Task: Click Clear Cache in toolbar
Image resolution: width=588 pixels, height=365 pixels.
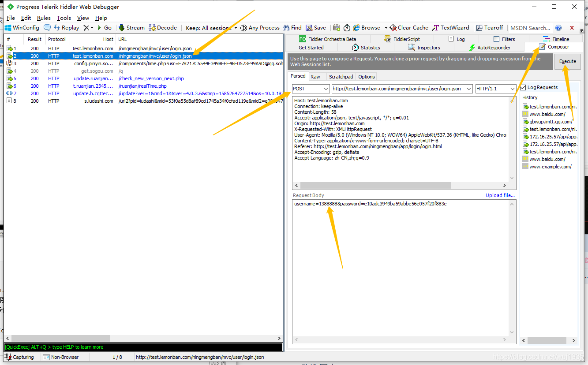Action: coord(409,27)
